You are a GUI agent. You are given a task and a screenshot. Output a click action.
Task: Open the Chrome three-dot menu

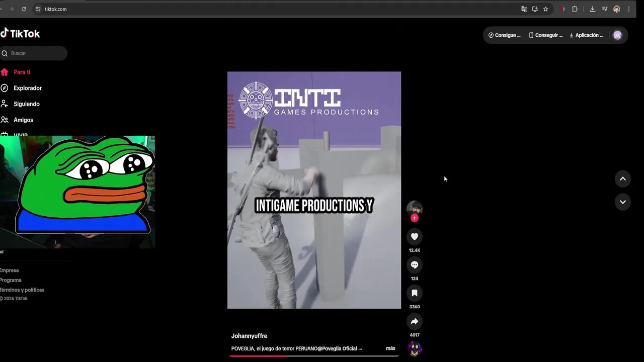pyautogui.click(x=628, y=9)
